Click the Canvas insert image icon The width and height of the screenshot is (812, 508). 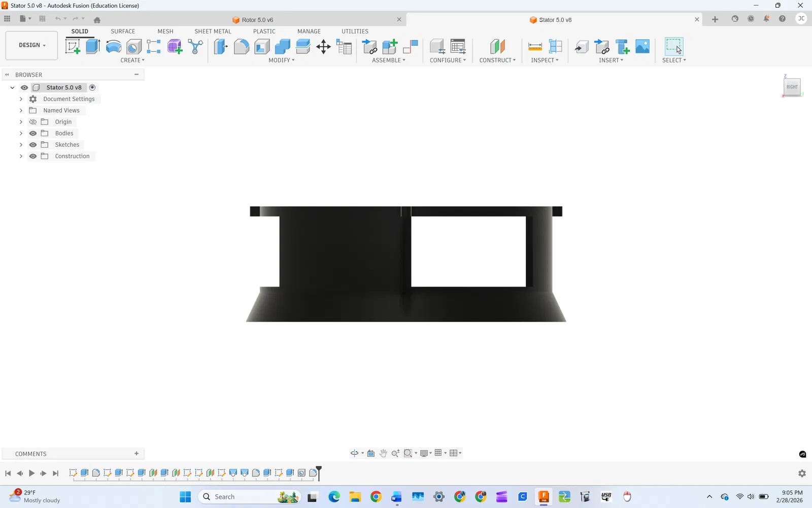pos(642,47)
